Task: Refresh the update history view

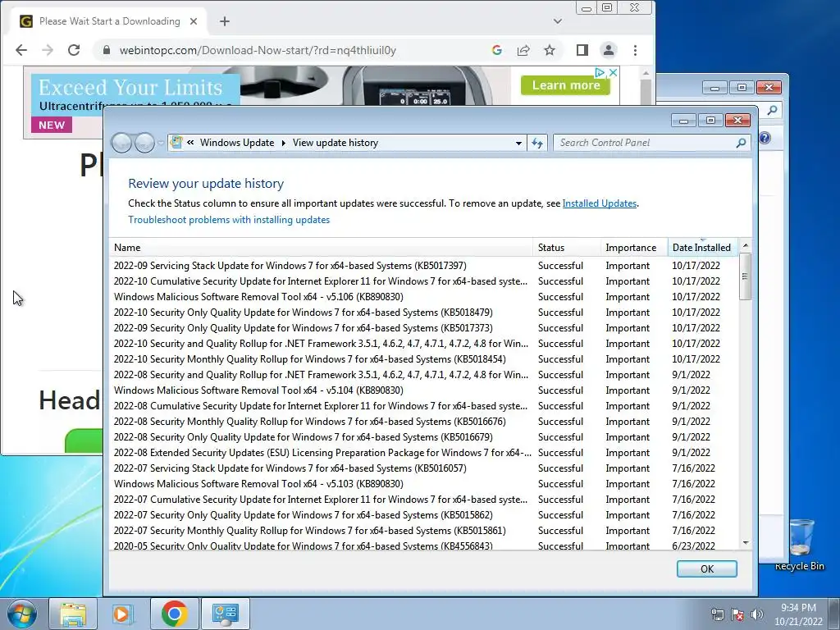Action: (537, 143)
